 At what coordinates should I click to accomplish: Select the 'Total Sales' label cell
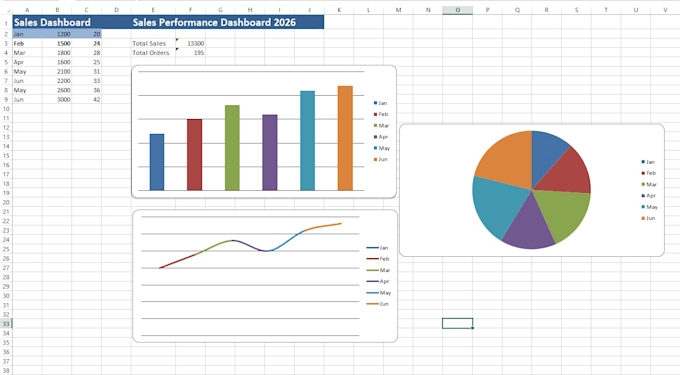[x=153, y=43]
